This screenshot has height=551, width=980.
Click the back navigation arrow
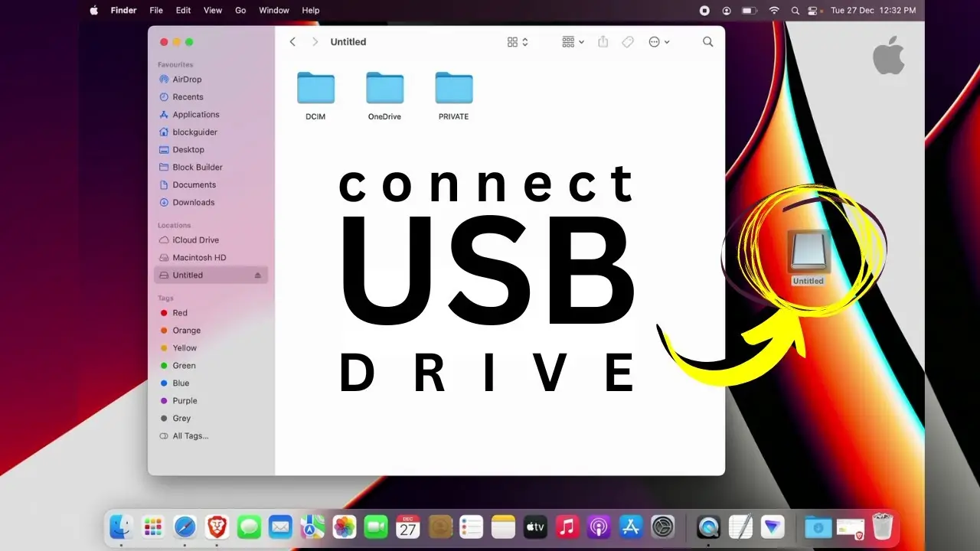(x=292, y=41)
